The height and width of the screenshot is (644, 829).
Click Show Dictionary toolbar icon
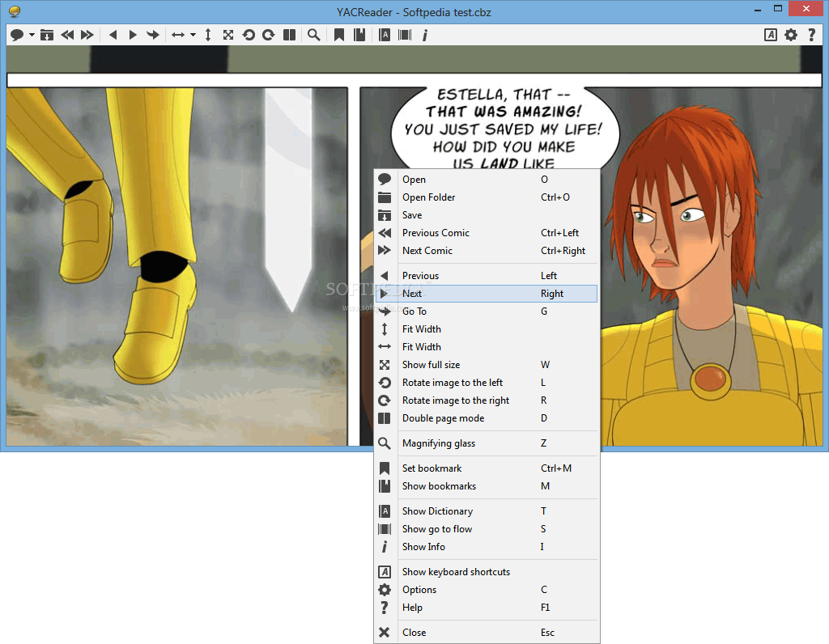385,35
